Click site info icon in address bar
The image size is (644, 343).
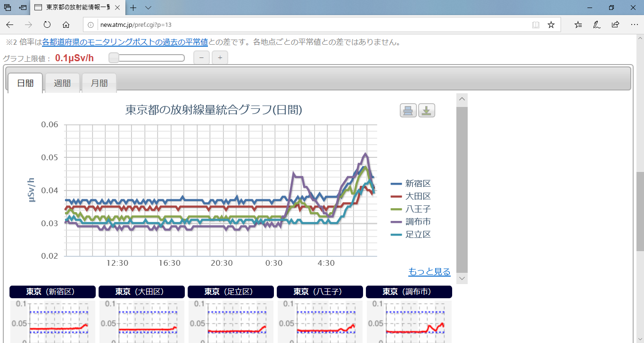click(91, 24)
